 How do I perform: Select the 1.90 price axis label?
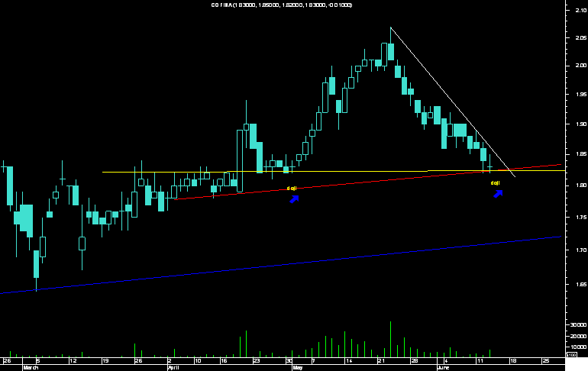tap(581, 124)
